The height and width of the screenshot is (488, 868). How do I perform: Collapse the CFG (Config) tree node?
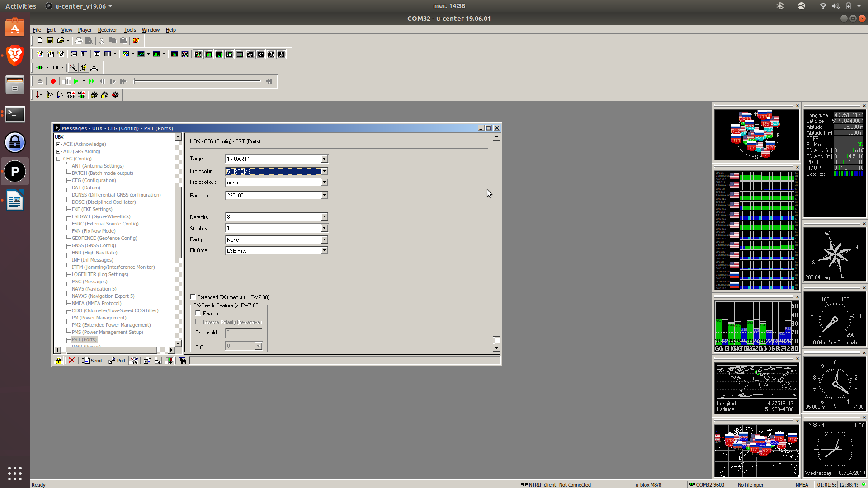(58, 159)
